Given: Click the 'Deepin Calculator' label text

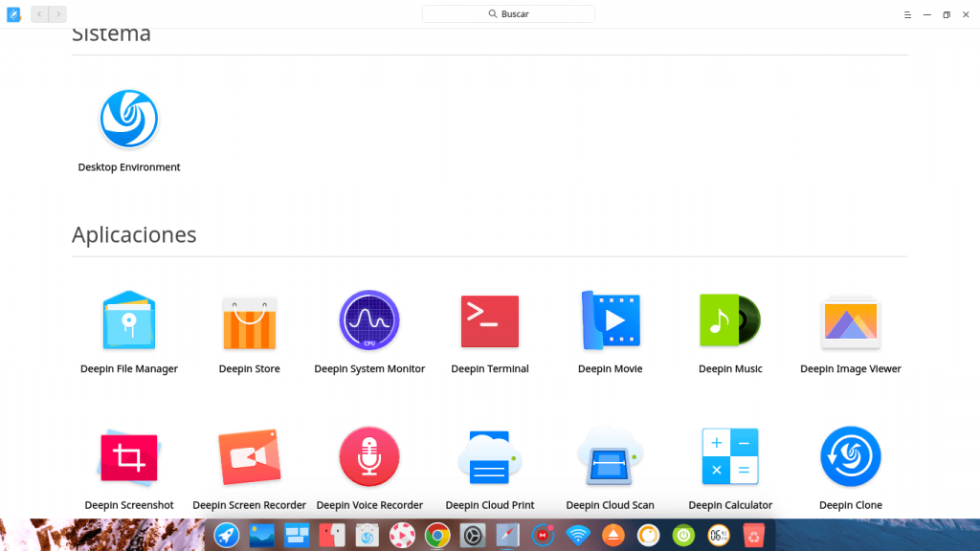Looking at the screenshot, I should coord(730,505).
